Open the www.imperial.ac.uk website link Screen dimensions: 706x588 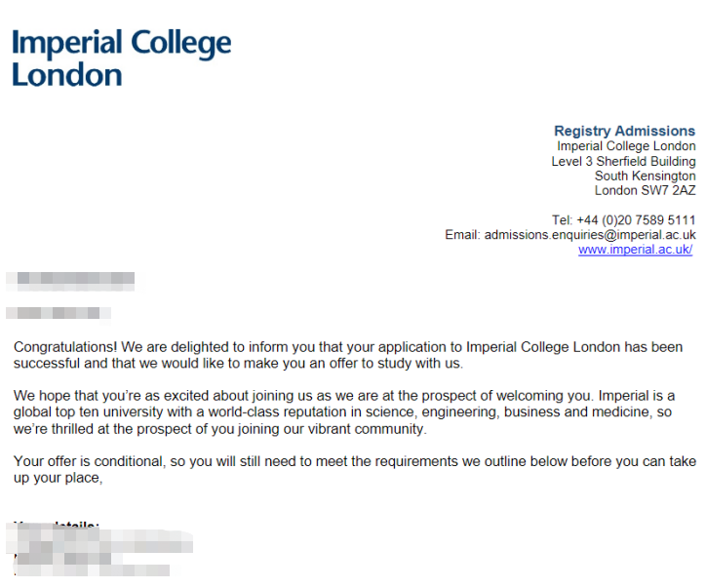point(635,250)
